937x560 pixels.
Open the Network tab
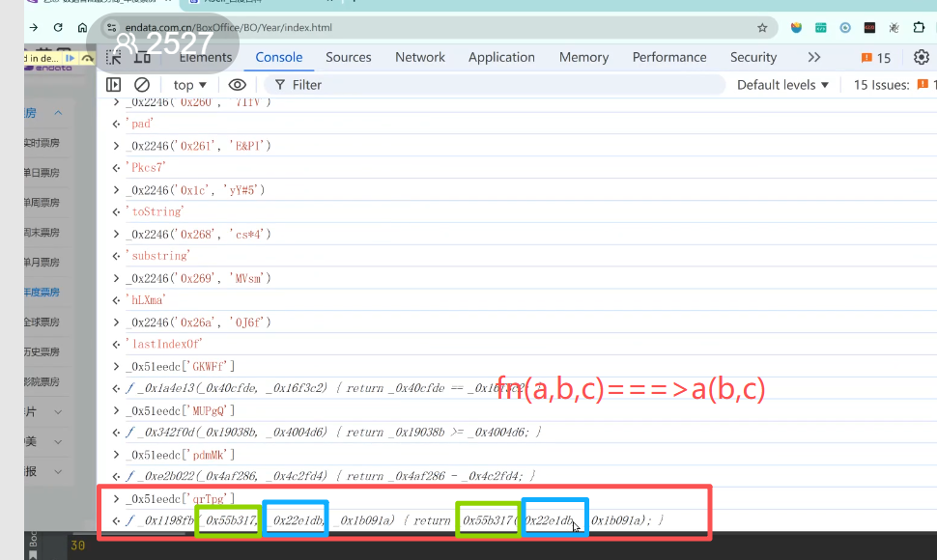click(419, 57)
